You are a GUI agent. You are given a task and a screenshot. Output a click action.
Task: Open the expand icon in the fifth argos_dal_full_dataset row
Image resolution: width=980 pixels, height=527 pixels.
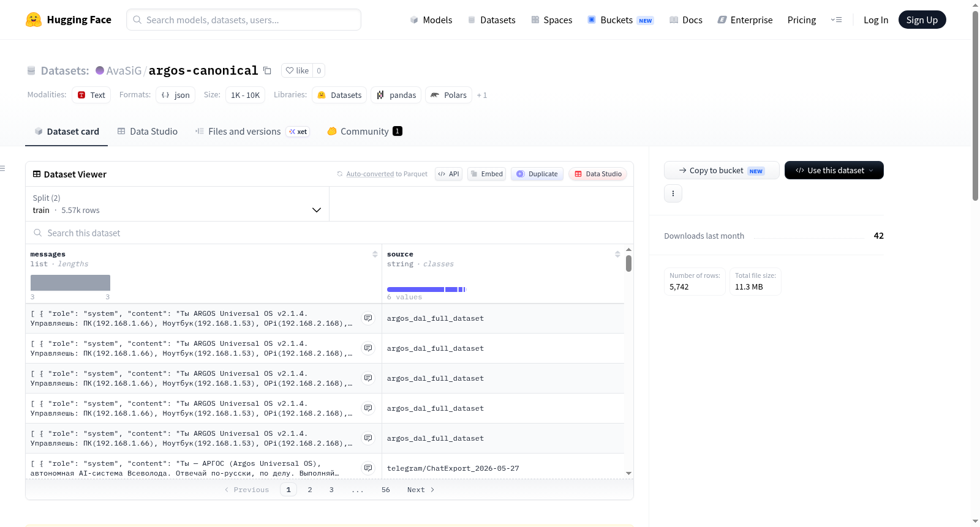[368, 438]
